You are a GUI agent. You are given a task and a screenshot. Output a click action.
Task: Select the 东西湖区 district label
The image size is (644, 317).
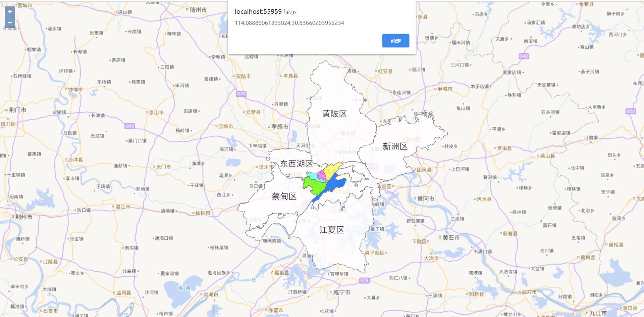coord(296,164)
